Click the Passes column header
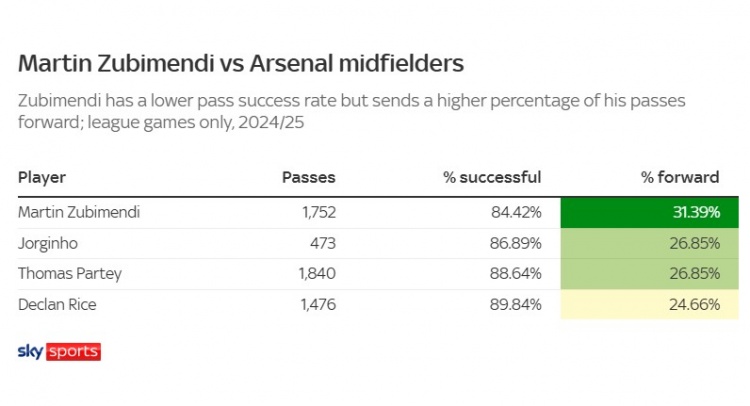This screenshot has height=406, width=750. [308, 177]
